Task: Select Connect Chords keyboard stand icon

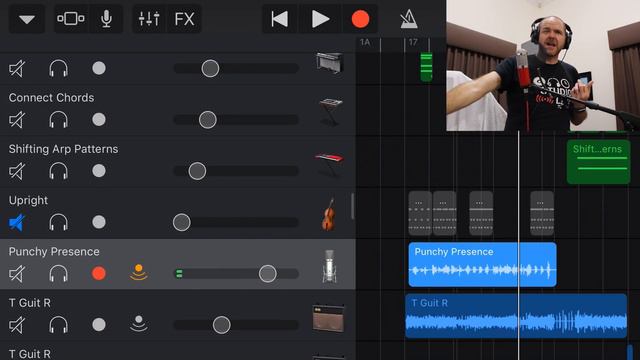Action: coord(330,112)
